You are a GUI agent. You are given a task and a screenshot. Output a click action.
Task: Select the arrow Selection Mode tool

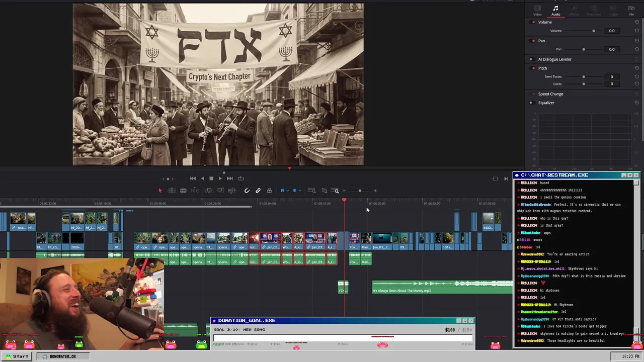tap(160, 191)
